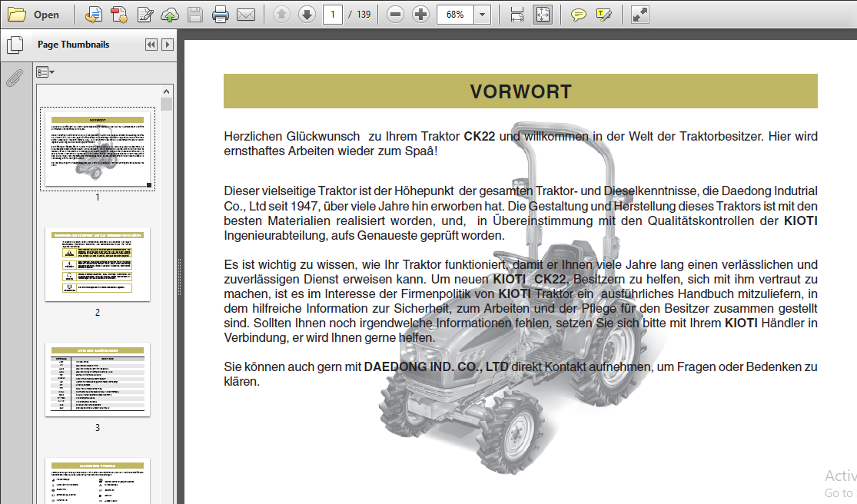Viewport: 857px width, 504px height.
Task: Click the 68% zoom level field
Action: tap(455, 15)
